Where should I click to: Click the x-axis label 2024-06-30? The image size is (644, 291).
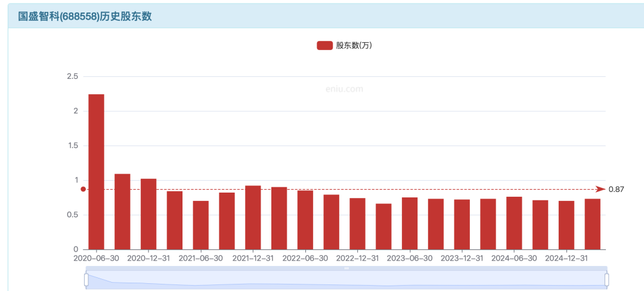pos(514,259)
